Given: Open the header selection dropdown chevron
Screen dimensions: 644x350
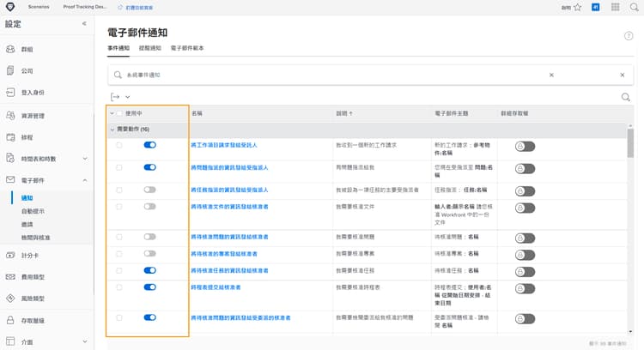Looking at the screenshot, I should (112, 113).
